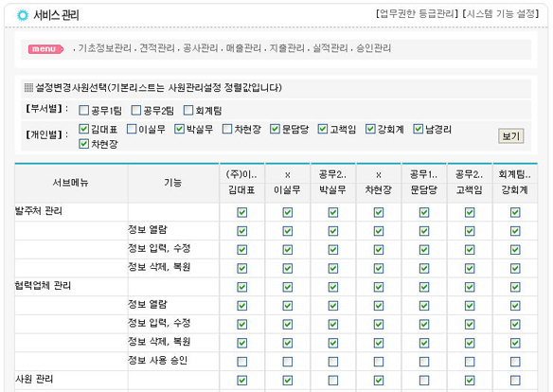553x392 pixels.
Task: Enable the 이실무 individual checkbox
Action: 132,129
